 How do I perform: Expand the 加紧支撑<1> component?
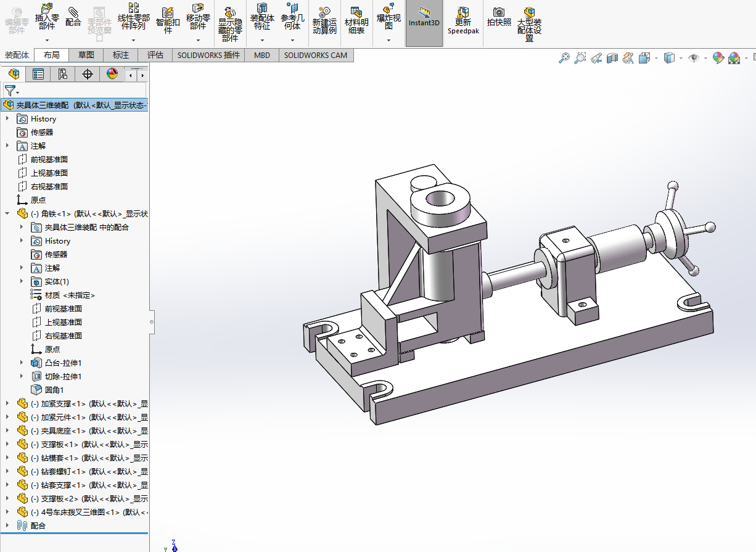point(7,403)
